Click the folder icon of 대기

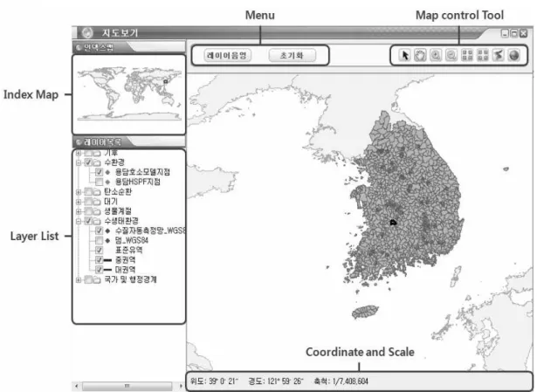coord(97,202)
